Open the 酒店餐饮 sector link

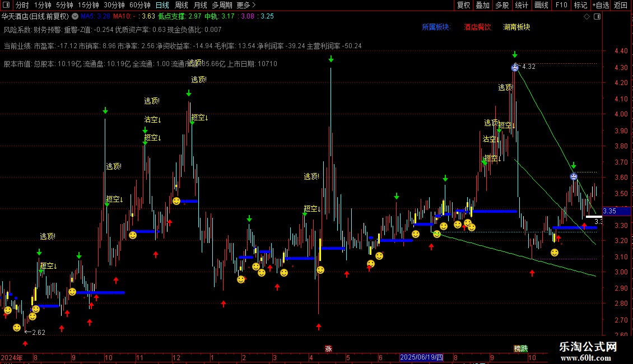pyautogui.click(x=477, y=27)
